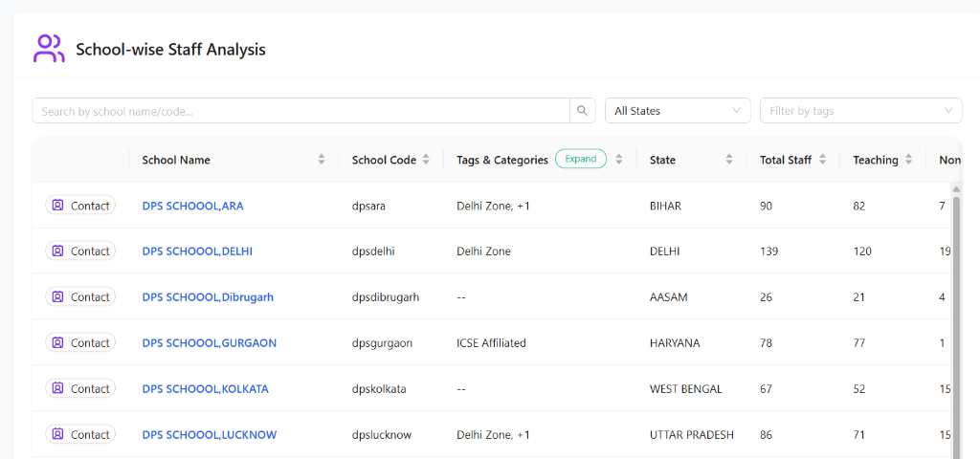The height and width of the screenshot is (459, 980).
Task: Click total staff value 90
Action: [767, 206]
